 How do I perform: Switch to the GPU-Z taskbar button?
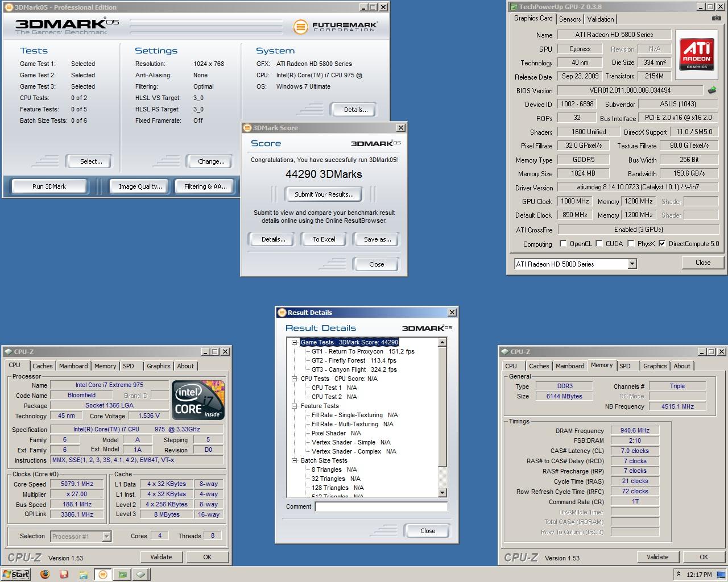point(122,574)
